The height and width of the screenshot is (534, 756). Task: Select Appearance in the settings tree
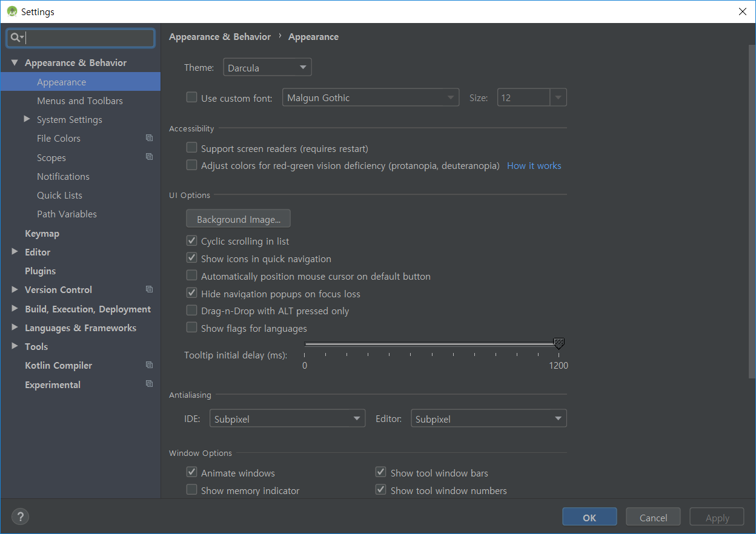click(81, 82)
